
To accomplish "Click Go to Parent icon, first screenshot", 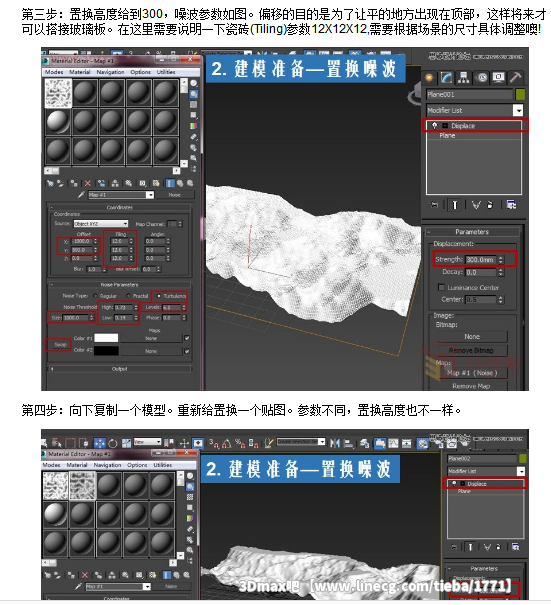I will 180,183.
